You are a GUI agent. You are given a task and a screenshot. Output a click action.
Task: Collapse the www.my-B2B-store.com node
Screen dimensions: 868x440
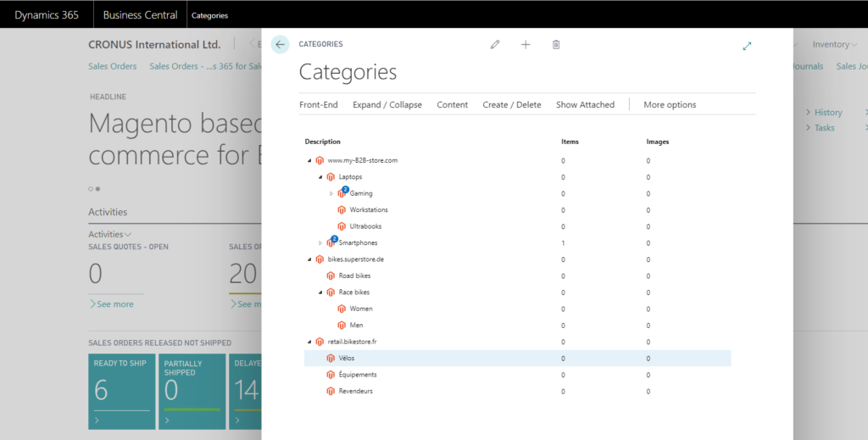309,161
